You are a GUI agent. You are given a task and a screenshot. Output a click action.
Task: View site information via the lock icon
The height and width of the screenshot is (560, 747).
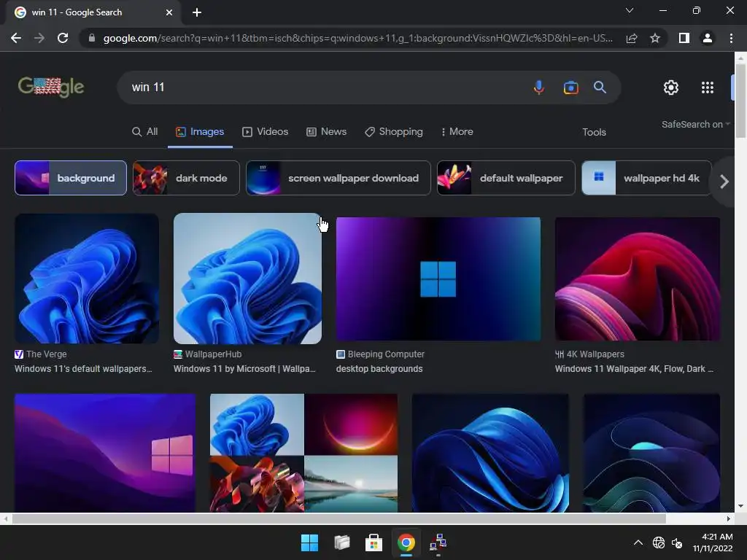coord(91,38)
